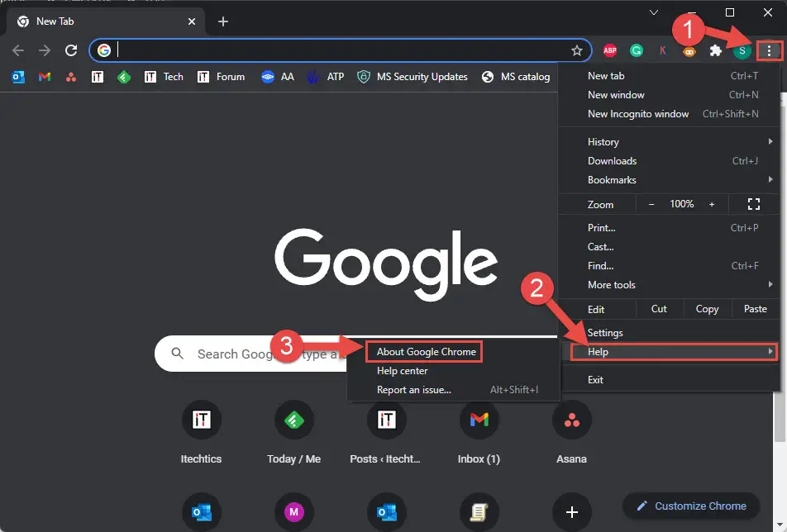Image resolution: width=787 pixels, height=532 pixels.
Task: Open the AA bookmark
Action: [278, 77]
